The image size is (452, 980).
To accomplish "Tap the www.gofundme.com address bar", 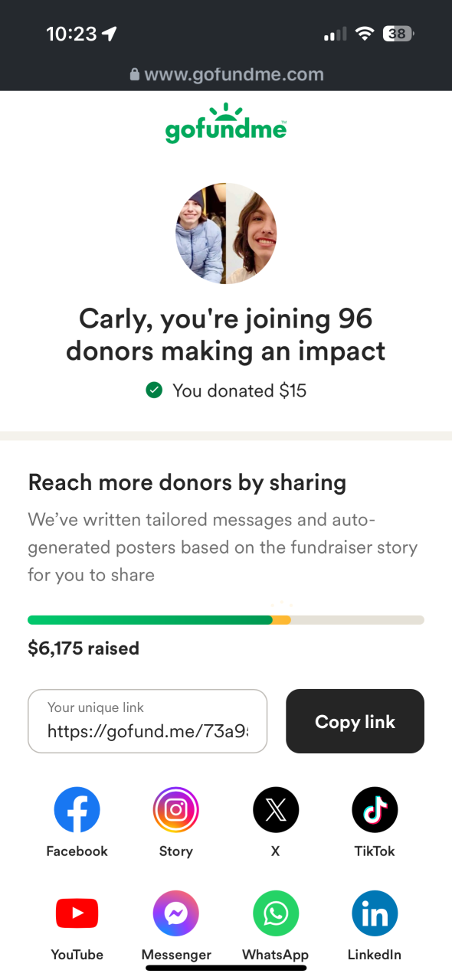I will pos(226,74).
